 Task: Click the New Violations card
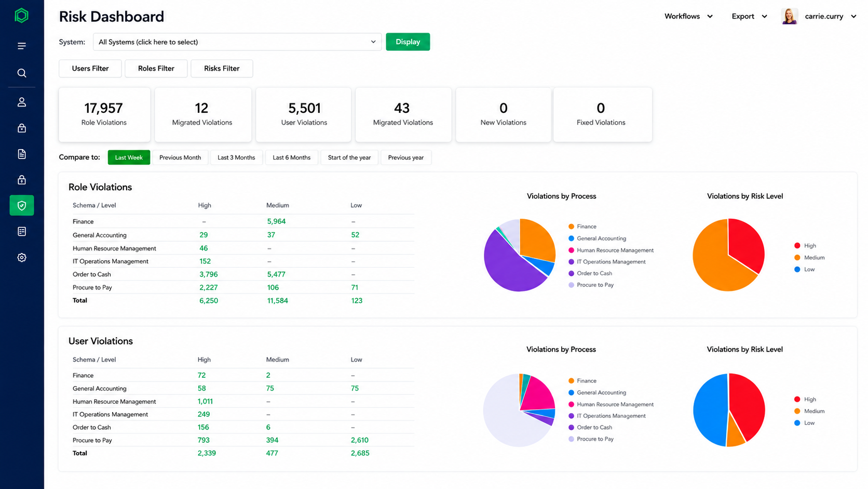tap(503, 115)
